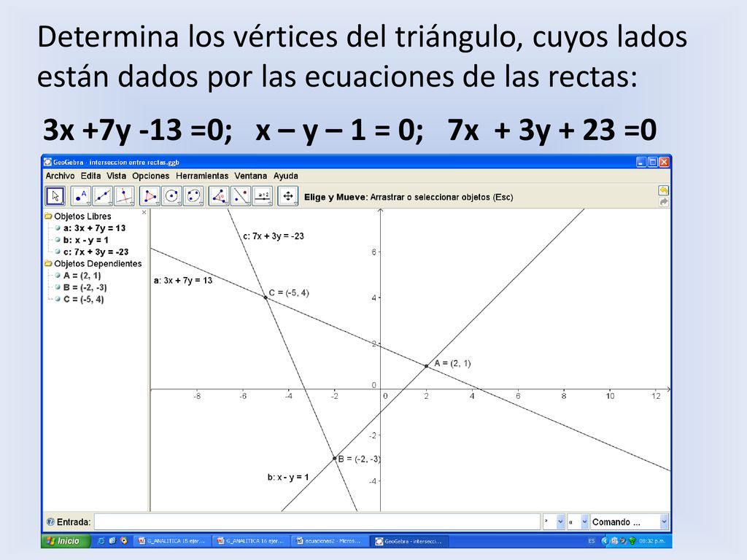
Task: Toggle visibility of point C = (-5, 4)
Action: point(58,299)
